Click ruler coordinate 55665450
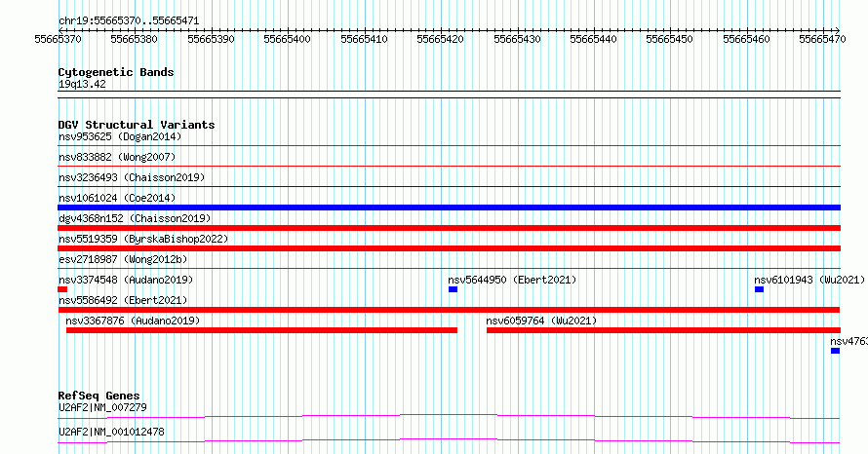Screen dimensions: 868x454 click(x=670, y=39)
